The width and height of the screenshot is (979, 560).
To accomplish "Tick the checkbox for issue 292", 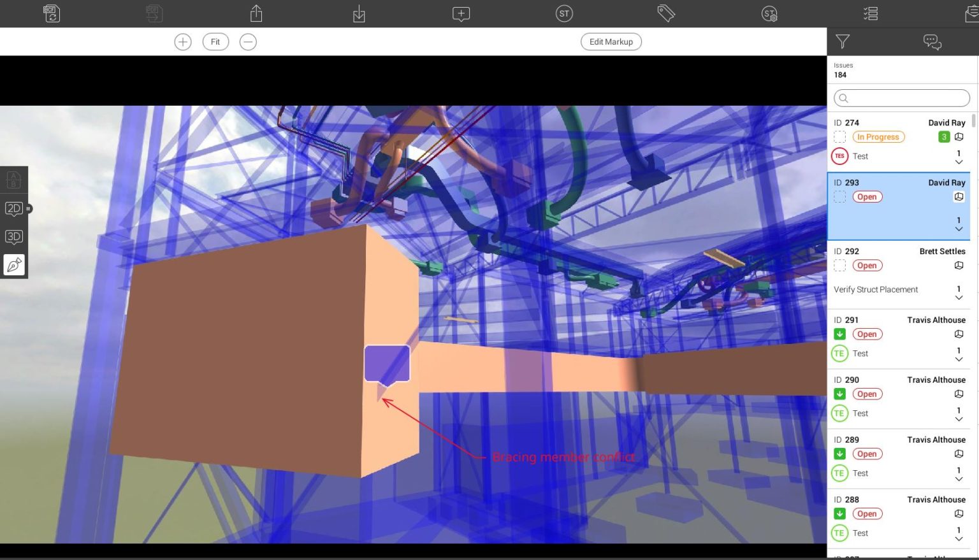I will click(x=839, y=265).
